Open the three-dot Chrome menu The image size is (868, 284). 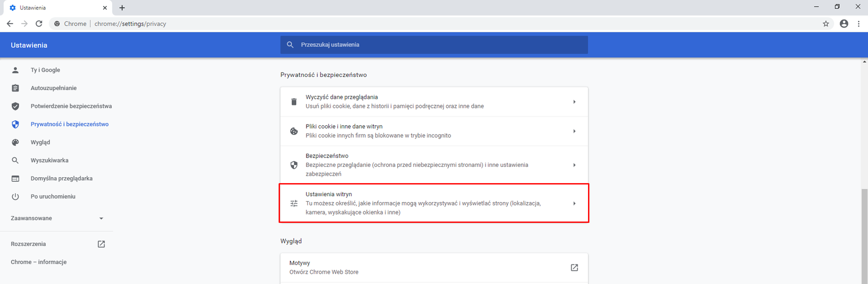point(858,24)
